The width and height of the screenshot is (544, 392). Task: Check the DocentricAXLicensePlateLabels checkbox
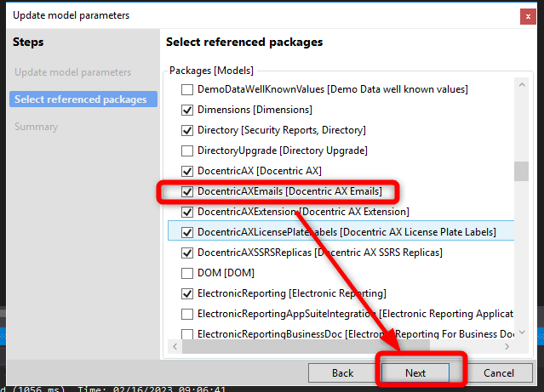(x=188, y=232)
